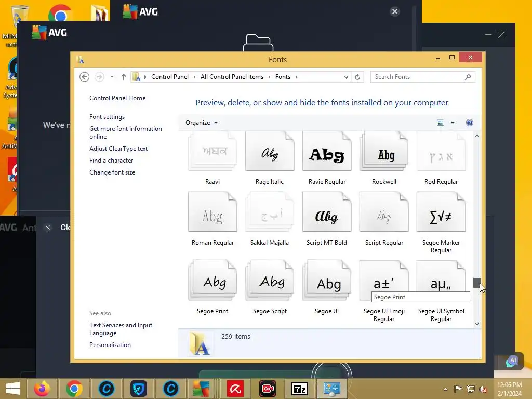Launch Chrome from the taskbar
Image resolution: width=532 pixels, height=399 pixels.
74,389
